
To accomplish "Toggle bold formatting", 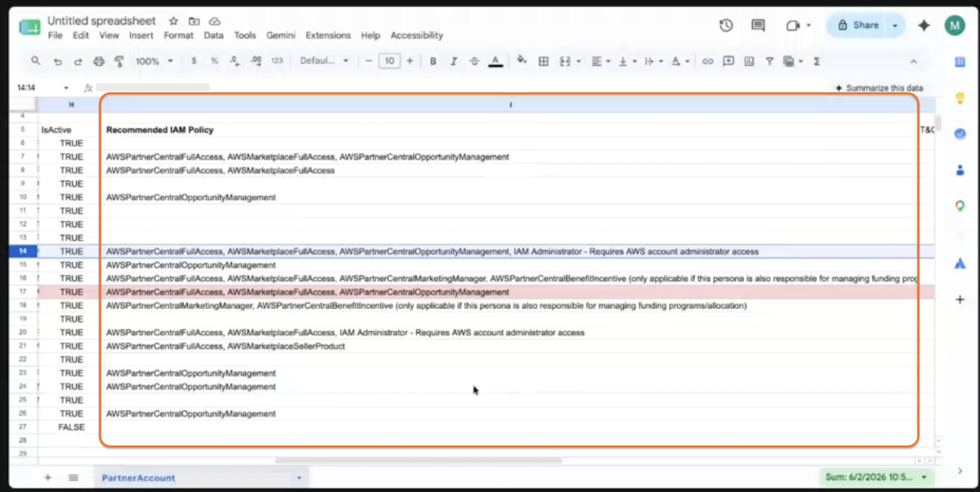I will click(x=433, y=62).
